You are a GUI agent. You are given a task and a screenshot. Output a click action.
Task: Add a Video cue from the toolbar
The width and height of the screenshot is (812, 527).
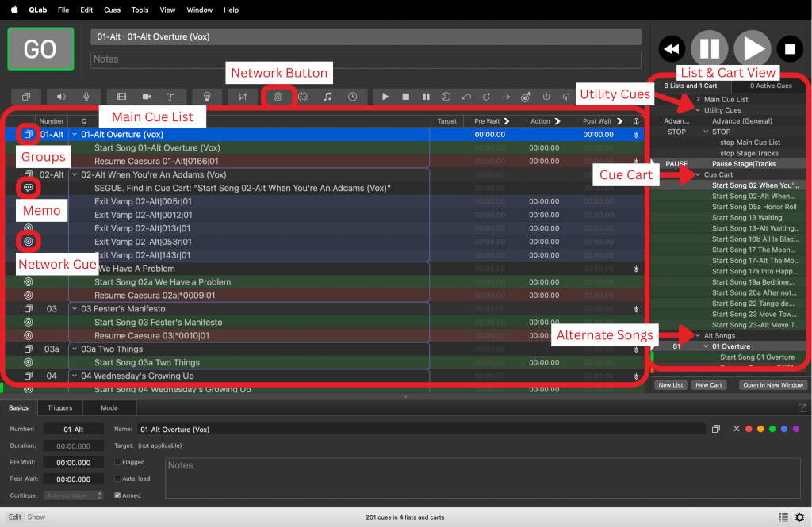pos(121,97)
